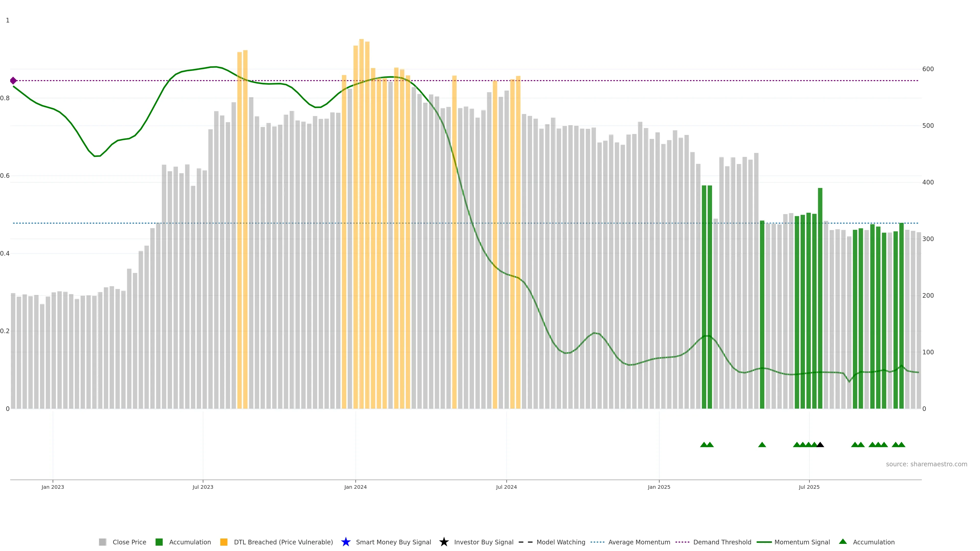Click the purple diamond on Demand Threshold line
This screenshot has width=980, height=551.
click(13, 81)
